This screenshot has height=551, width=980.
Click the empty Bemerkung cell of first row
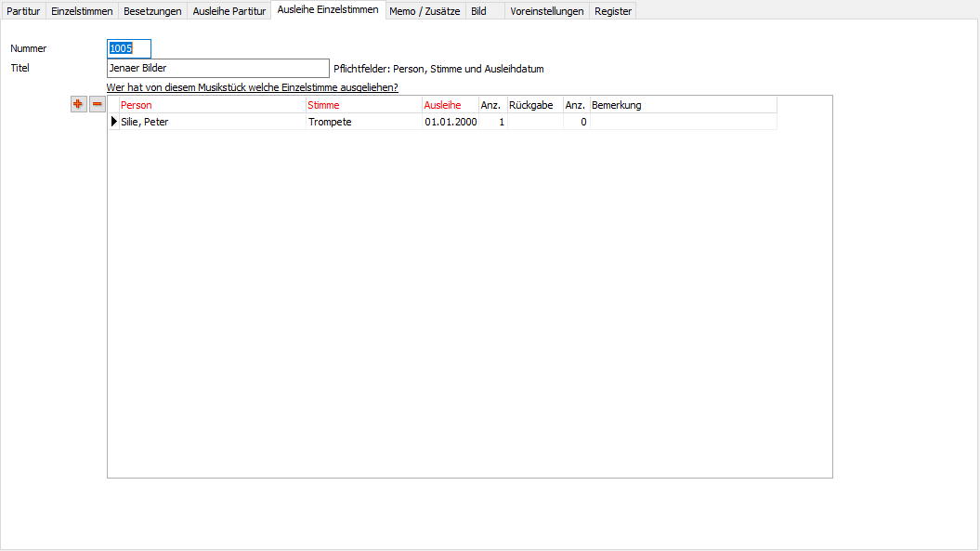[683, 122]
